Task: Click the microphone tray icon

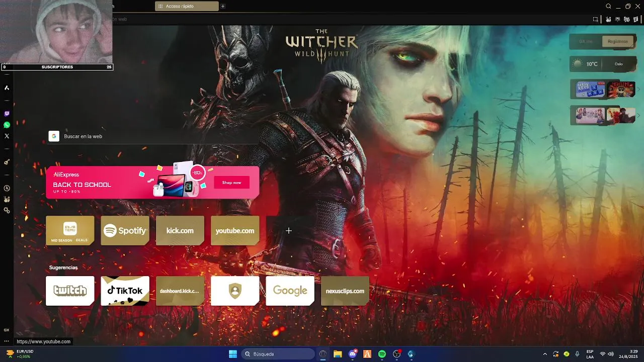Action: click(x=577, y=354)
